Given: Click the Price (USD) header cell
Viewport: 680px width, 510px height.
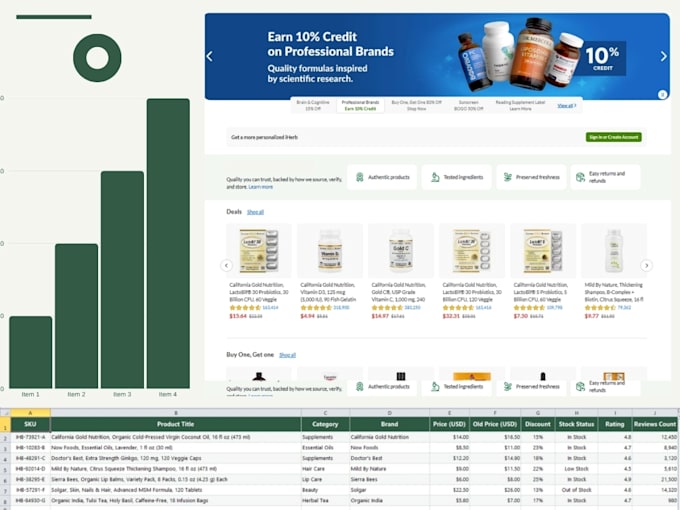Looking at the screenshot, I should pyautogui.click(x=449, y=424).
